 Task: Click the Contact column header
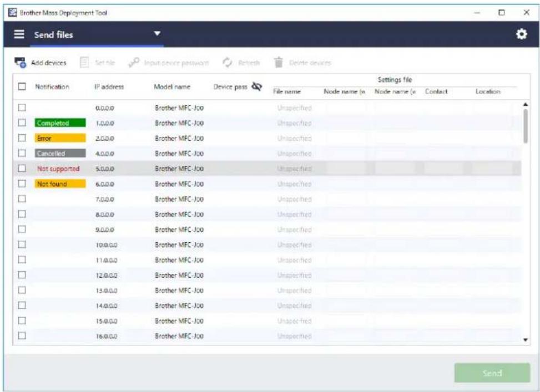tap(436, 91)
